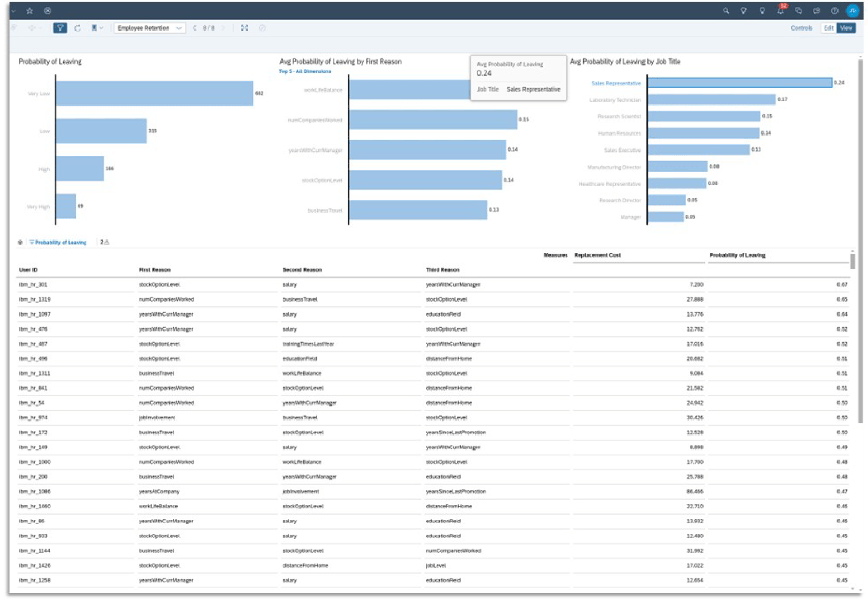The width and height of the screenshot is (868, 600).
Task: Click the yearsWithCurrManager reason bar
Action: [427, 149]
